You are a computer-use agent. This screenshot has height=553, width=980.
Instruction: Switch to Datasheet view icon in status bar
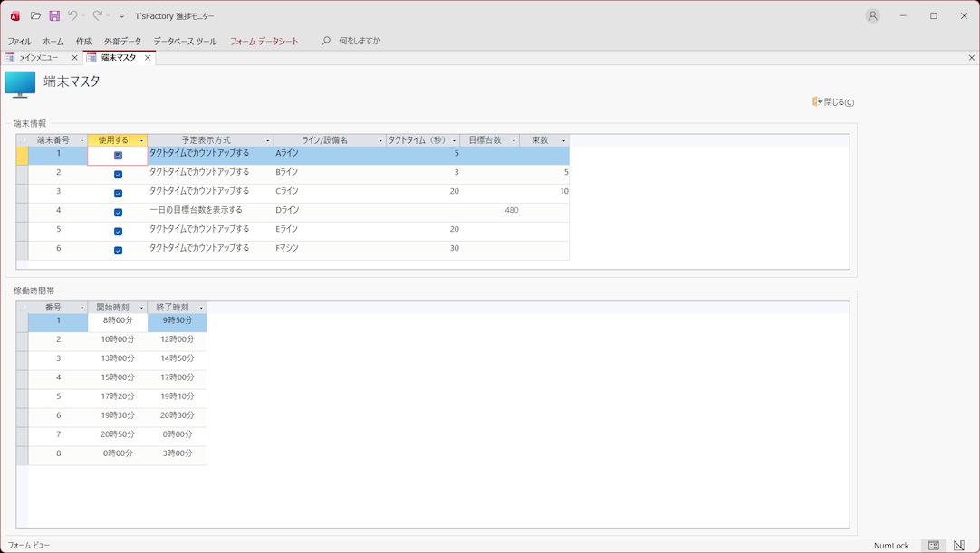(x=934, y=546)
